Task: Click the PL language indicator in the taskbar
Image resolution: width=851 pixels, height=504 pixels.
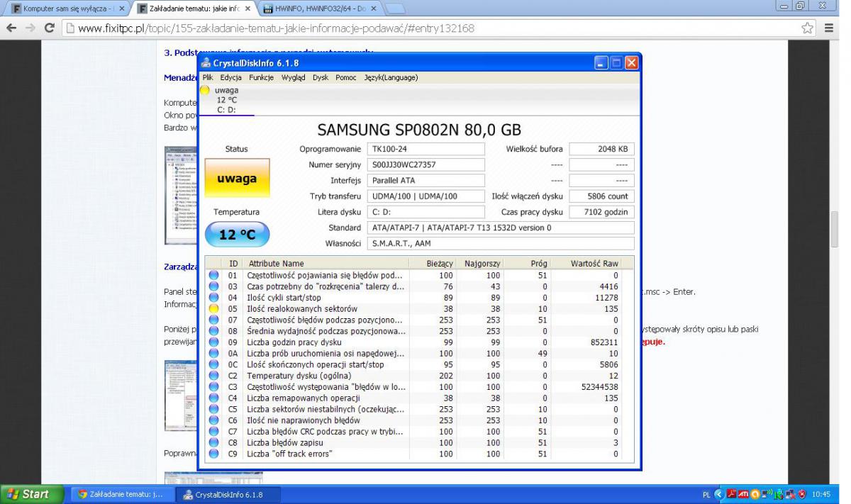Action: (x=706, y=494)
